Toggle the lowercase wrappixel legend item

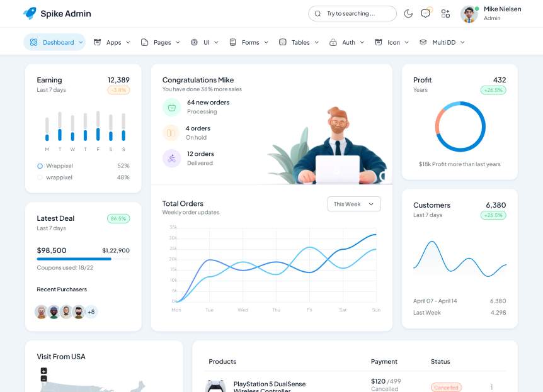(x=55, y=177)
